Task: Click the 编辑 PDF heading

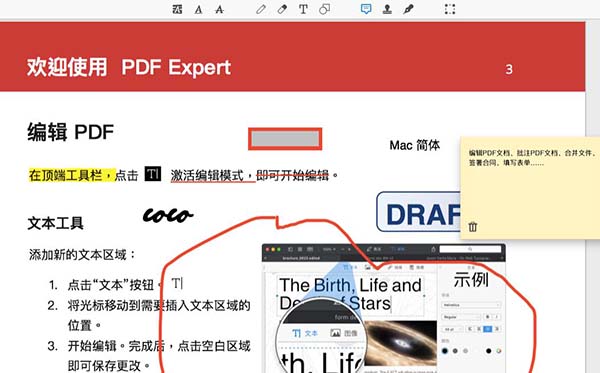Action: (70, 132)
